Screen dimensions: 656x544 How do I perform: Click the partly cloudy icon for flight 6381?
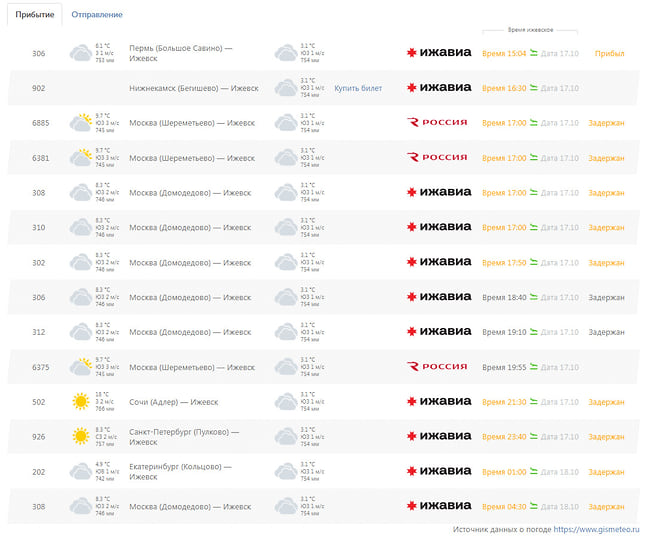point(80,158)
